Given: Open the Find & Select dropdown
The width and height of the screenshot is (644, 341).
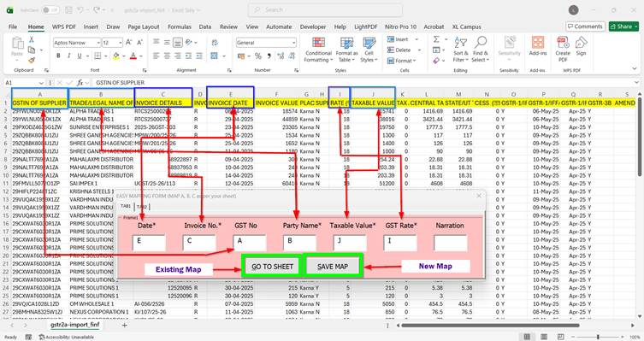Looking at the screenshot, I should (x=480, y=50).
